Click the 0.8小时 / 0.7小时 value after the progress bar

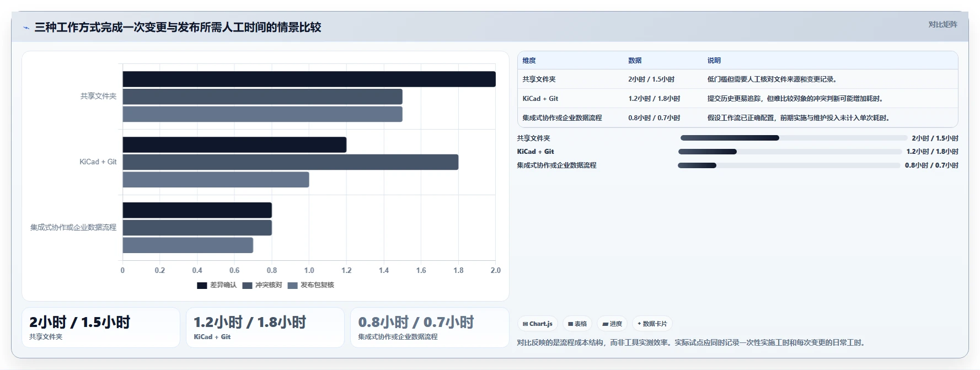click(931, 165)
